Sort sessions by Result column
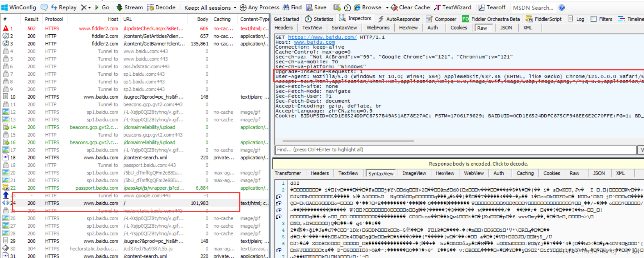This screenshot has height=258, width=644. pyautogui.click(x=31, y=19)
